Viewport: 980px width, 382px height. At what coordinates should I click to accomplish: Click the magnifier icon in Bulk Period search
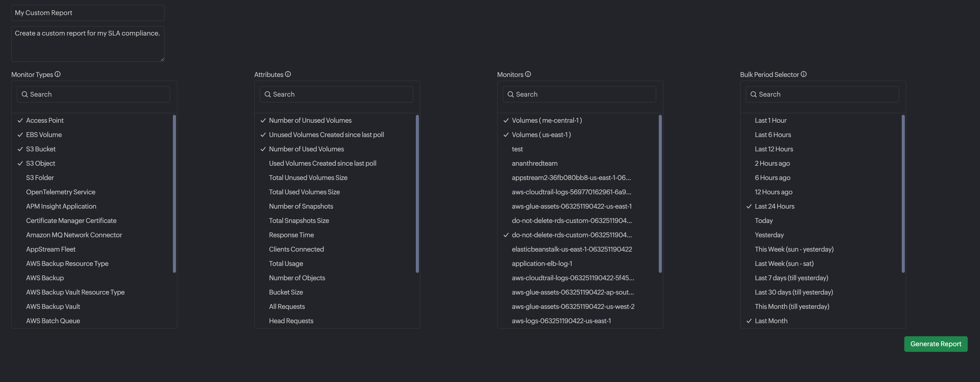[x=753, y=94]
